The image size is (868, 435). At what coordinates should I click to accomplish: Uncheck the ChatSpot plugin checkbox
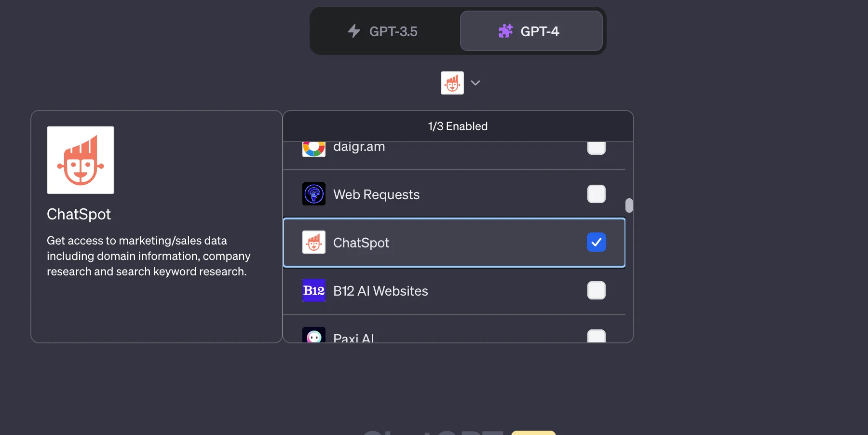597,242
